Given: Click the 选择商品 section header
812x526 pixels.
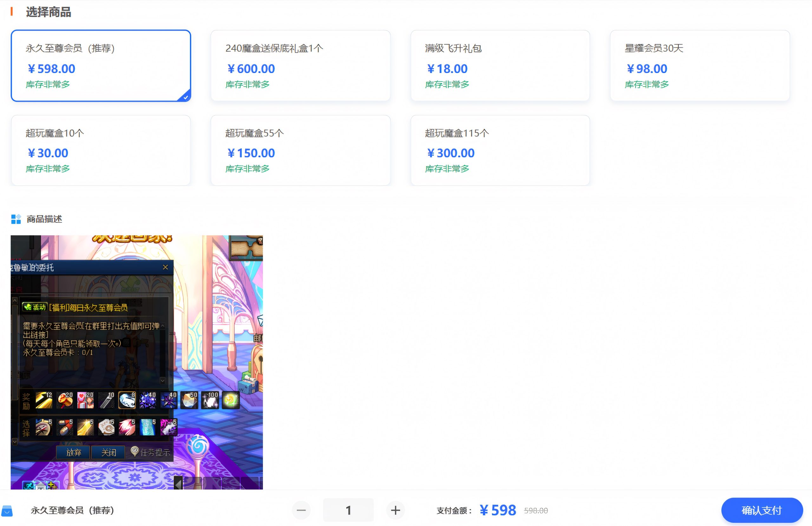Looking at the screenshot, I should coord(48,12).
